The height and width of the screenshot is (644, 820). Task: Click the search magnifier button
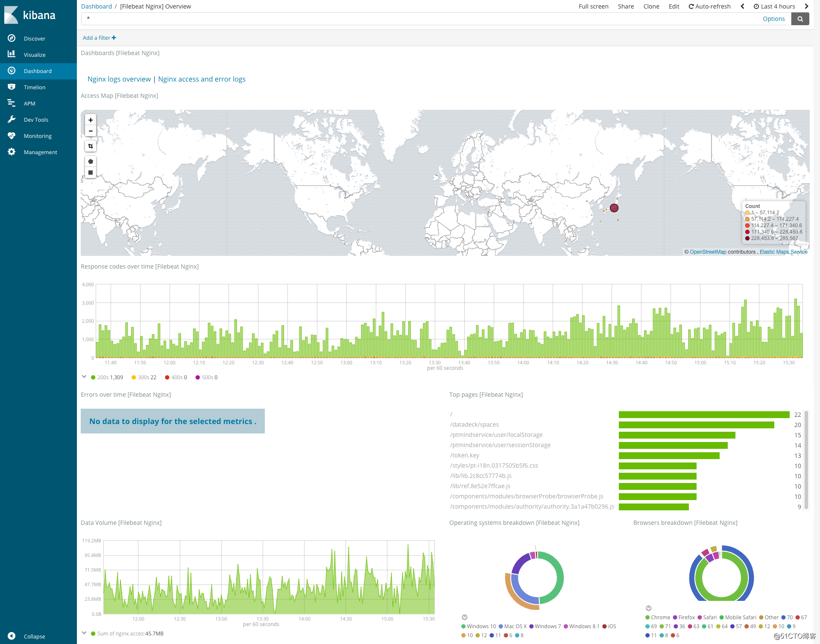click(800, 19)
